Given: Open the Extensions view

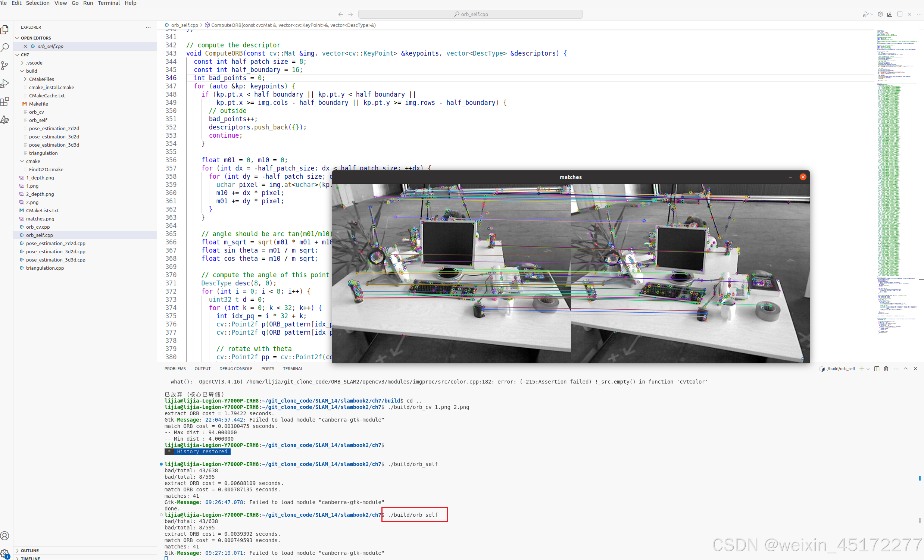Looking at the screenshot, I should point(5,101).
